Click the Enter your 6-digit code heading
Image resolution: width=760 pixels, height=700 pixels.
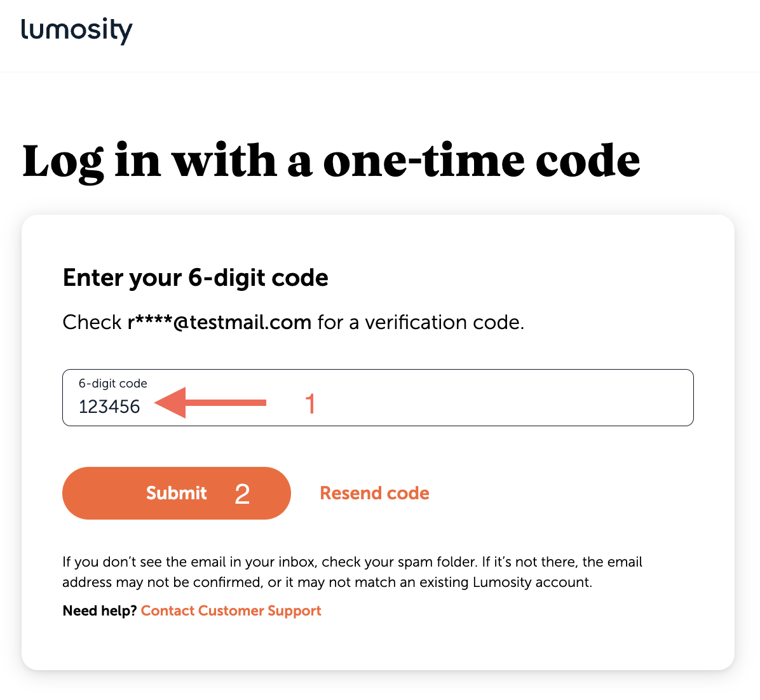195,278
